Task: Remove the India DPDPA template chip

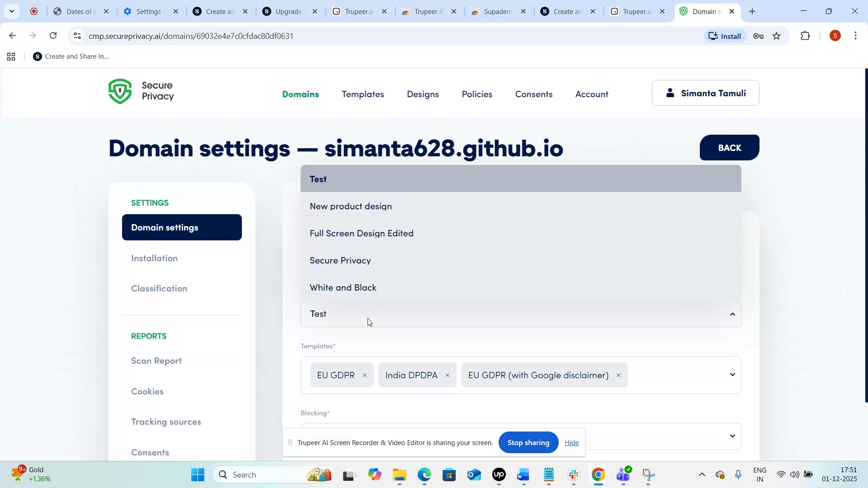Action: 447,375
